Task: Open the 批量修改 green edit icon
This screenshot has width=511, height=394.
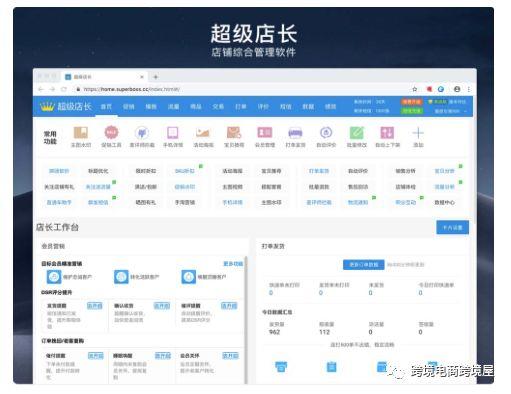Action: [x=357, y=133]
